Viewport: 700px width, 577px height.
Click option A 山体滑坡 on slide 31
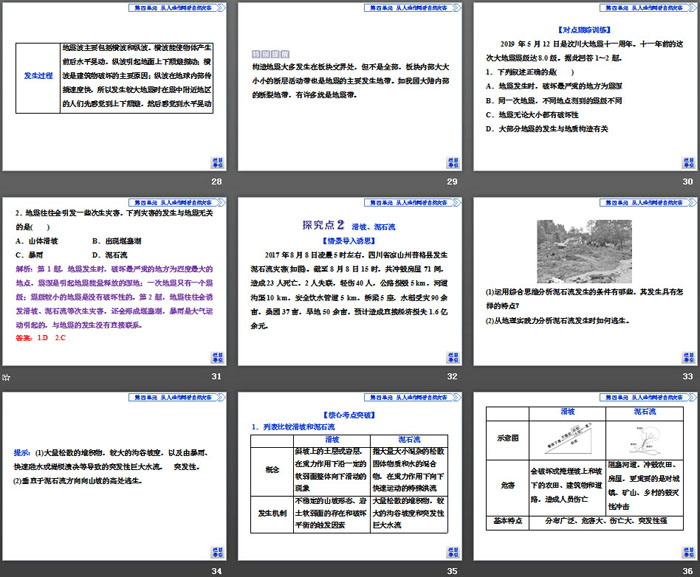[x=37, y=241]
